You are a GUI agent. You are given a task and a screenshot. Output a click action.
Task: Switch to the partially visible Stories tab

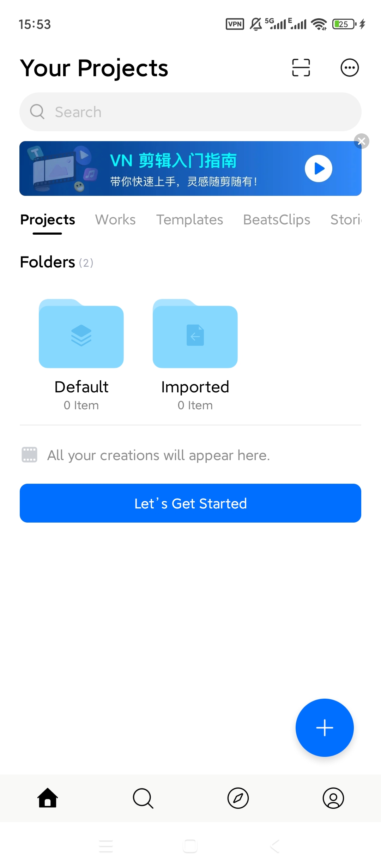click(x=346, y=220)
